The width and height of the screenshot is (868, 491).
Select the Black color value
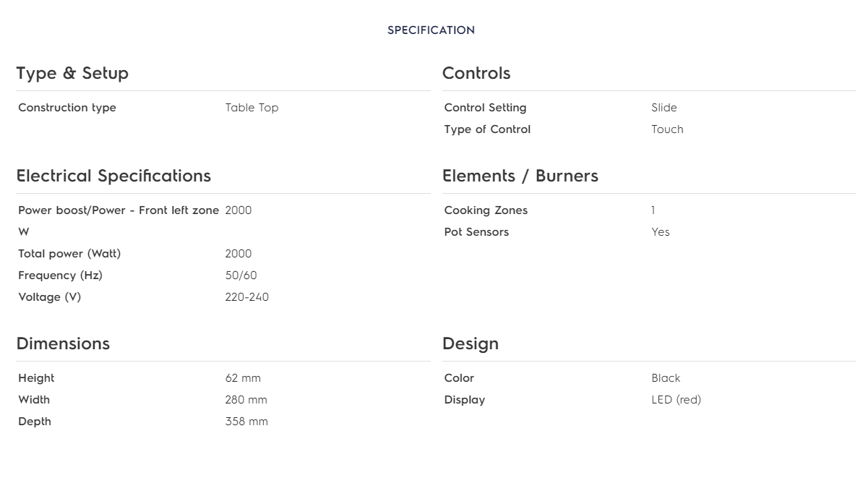pos(666,378)
